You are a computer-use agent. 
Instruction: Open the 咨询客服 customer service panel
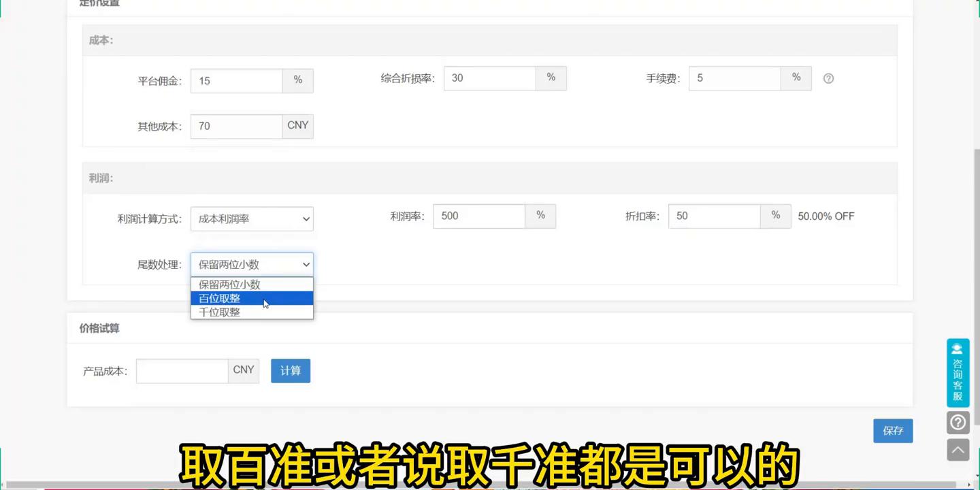point(958,372)
